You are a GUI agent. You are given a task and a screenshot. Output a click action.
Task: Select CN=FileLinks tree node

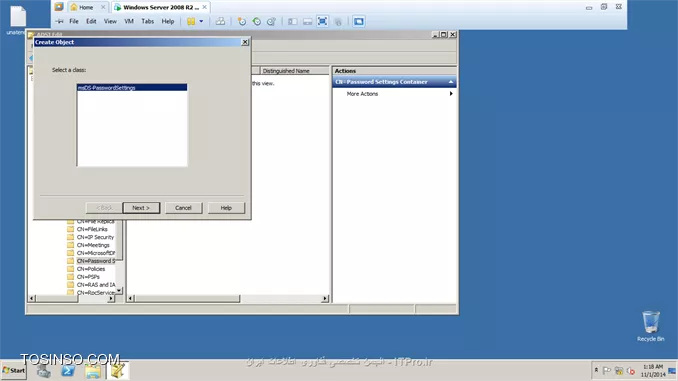click(92, 229)
